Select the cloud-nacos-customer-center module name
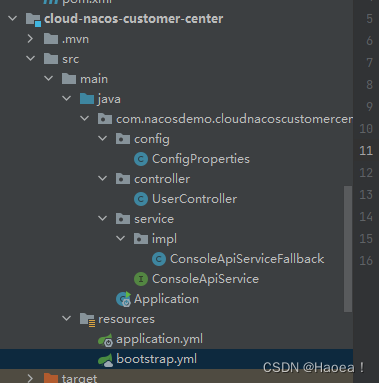 [134, 19]
